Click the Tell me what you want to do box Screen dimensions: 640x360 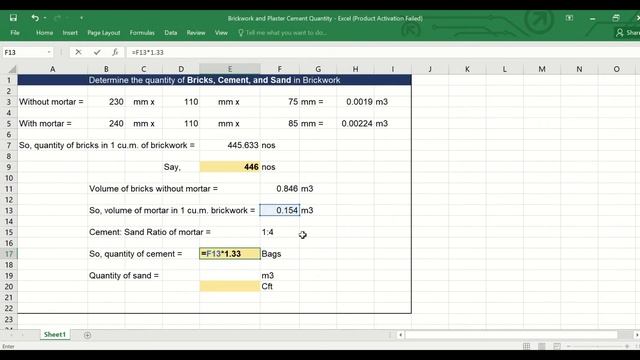click(x=282, y=33)
